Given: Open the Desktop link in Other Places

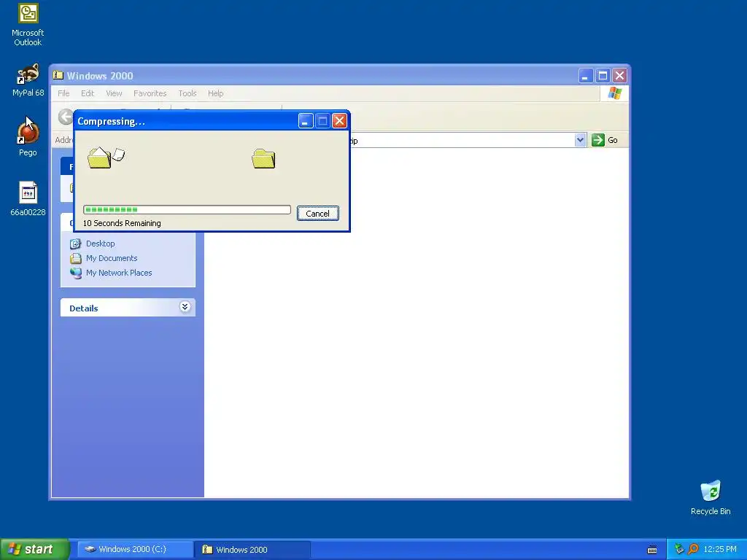Looking at the screenshot, I should (x=101, y=244).
